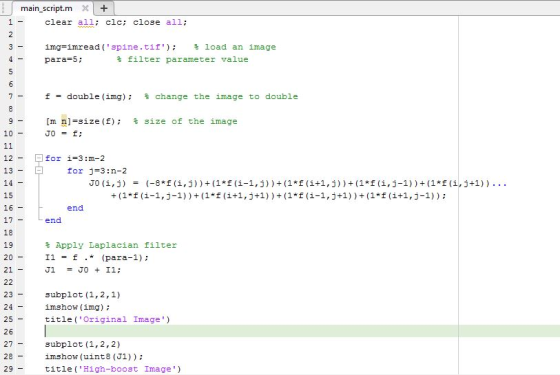Click comment '% size of the image'
The height and width of the screenshot is (375, 560).
coord(185,121)
